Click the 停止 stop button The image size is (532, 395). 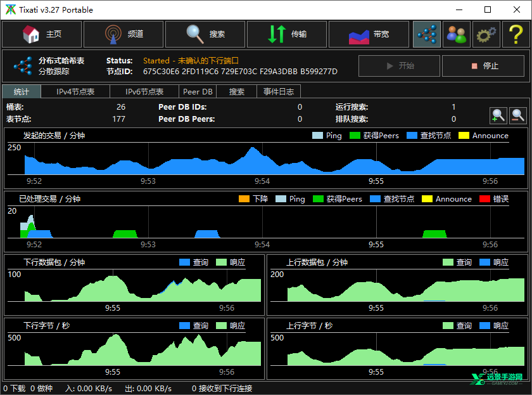(483, 66)
